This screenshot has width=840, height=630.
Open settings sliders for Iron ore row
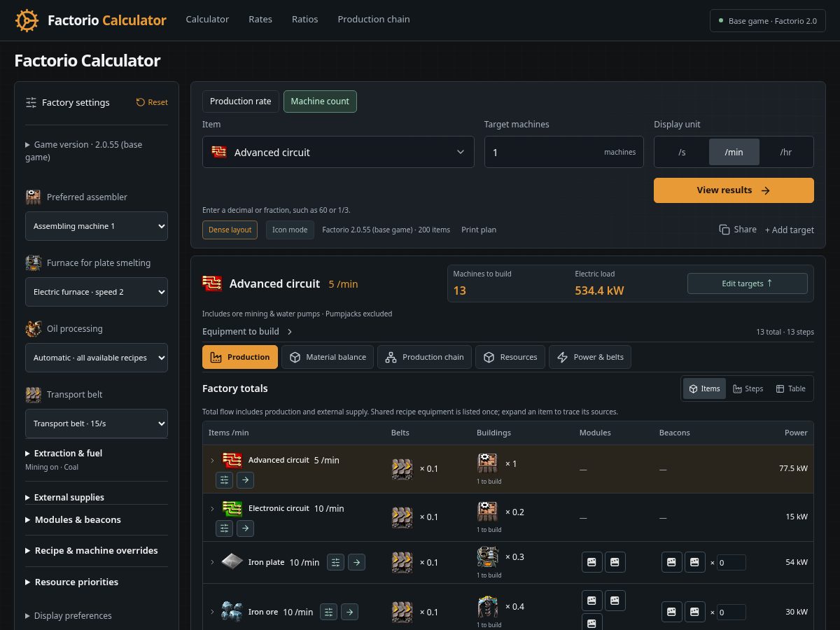click(329, 612)
